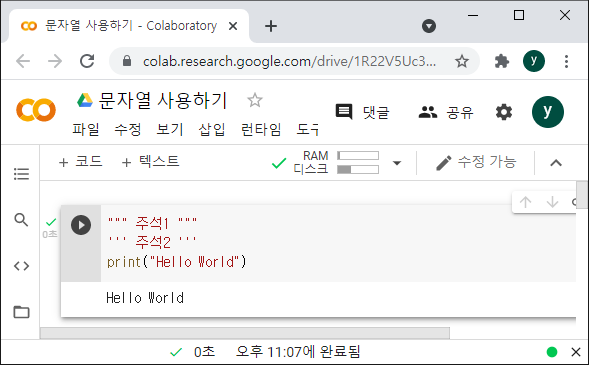
Task: Open a new browser tab
Action: coord(271,26)
